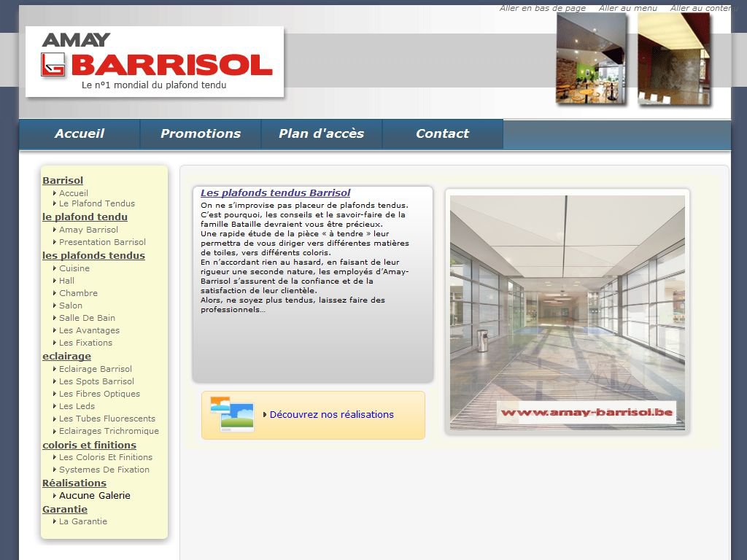The height and width of the screenshot is (560, 747).
Task: Open Découvrez nos réalisations link
Action: point(332,415)
